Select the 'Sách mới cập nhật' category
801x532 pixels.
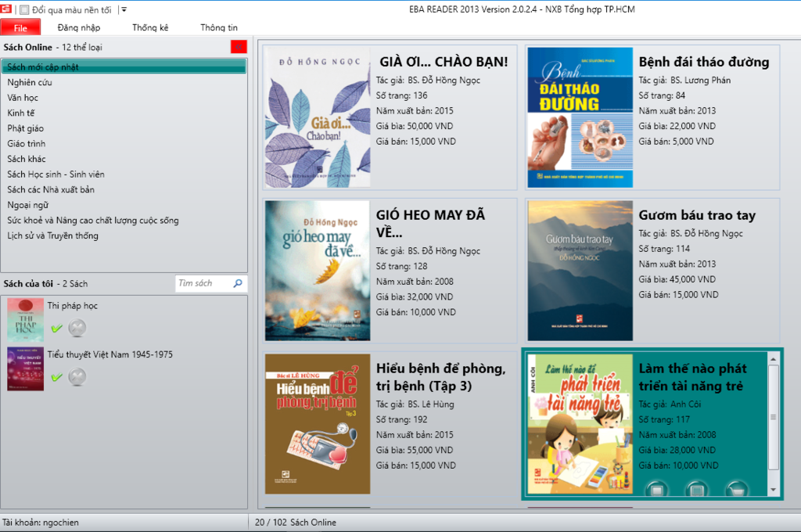[124, 67]
